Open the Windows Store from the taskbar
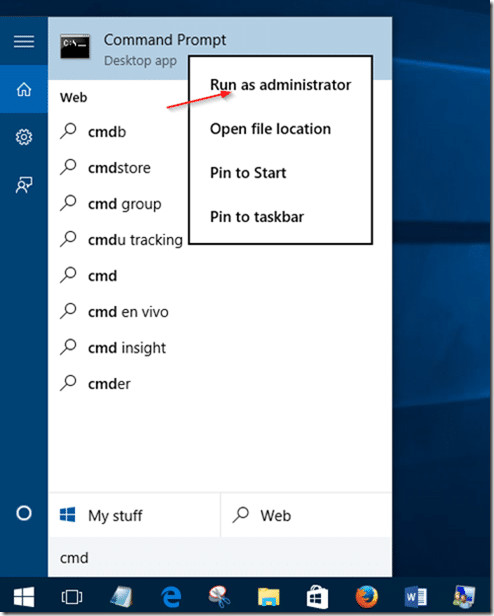The image size is (494, 616). coord(317,597)
